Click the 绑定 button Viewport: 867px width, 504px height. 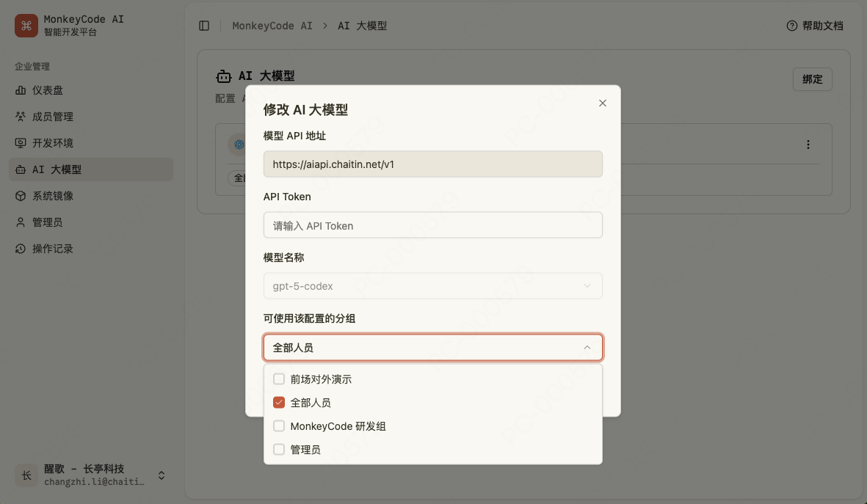(x=812, y=79)
